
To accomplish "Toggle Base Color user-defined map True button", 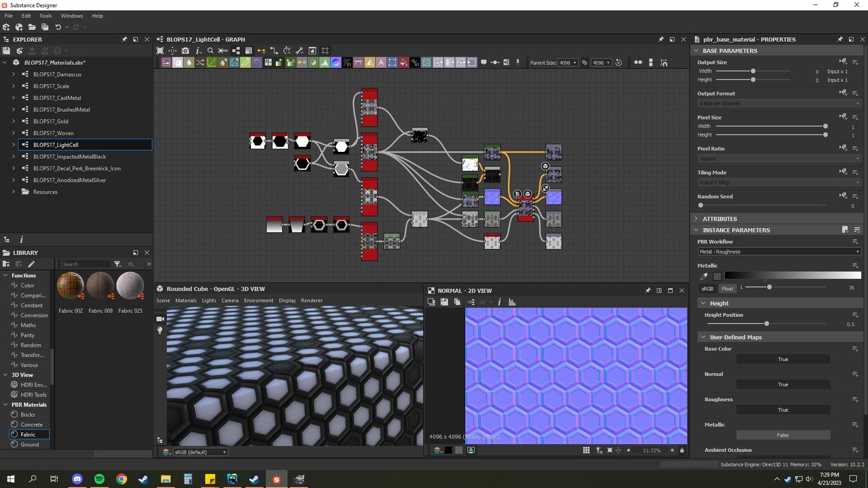I will click(x=783, y=359).
